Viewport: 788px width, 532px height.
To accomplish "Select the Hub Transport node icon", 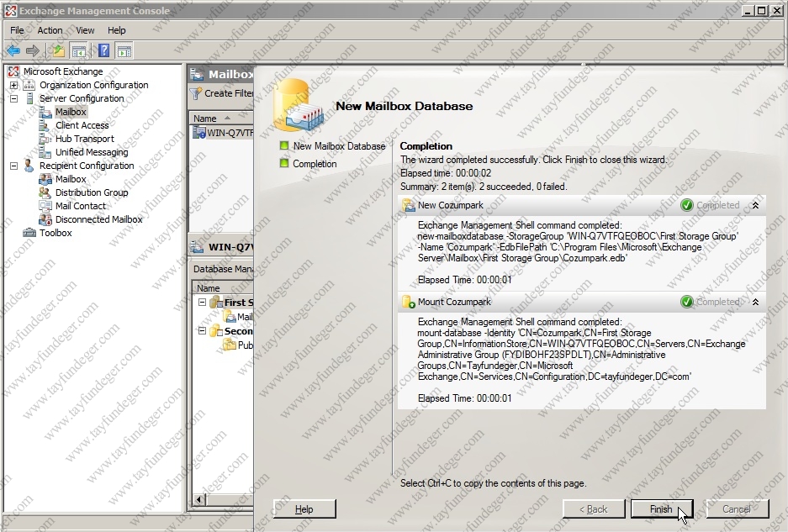I will pos(45,139).
